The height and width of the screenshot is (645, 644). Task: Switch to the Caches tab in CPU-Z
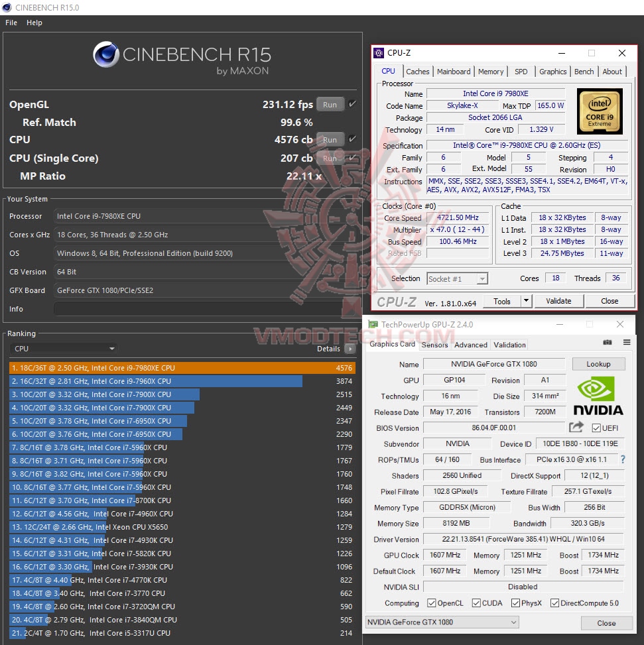417,72
